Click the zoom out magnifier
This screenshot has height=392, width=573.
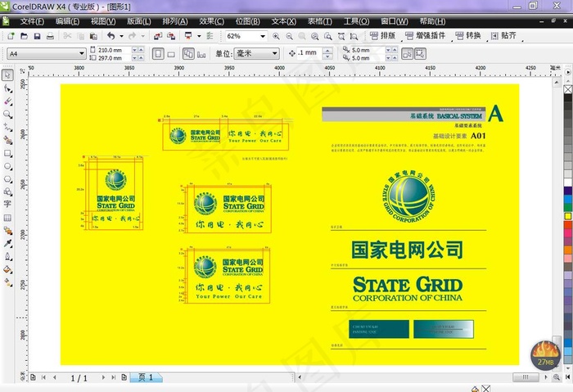coord(289,36)
